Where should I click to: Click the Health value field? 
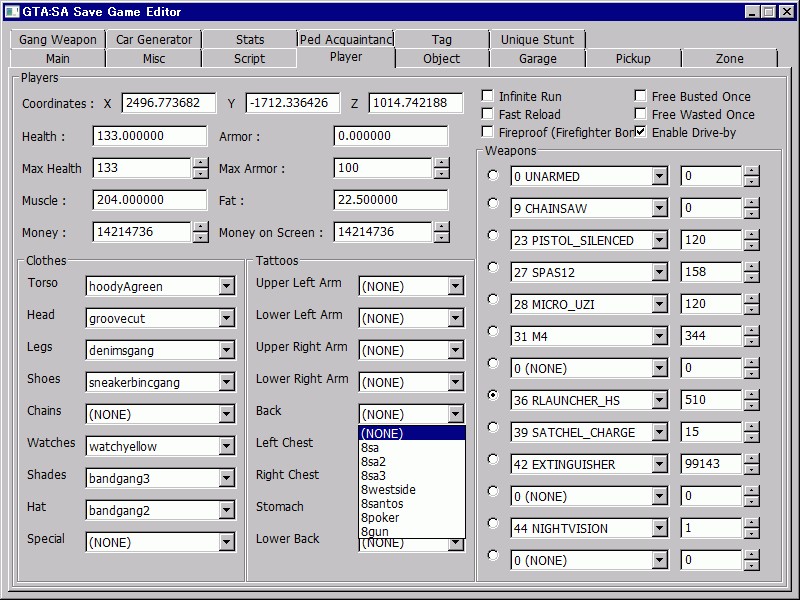[150, 136]
